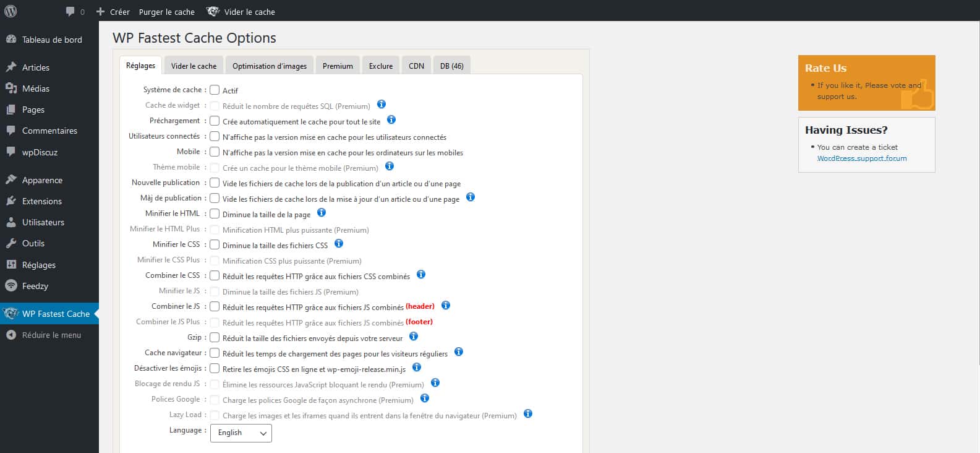Click the thumbs-up icon in Rate Us

[x=918, y=95]
